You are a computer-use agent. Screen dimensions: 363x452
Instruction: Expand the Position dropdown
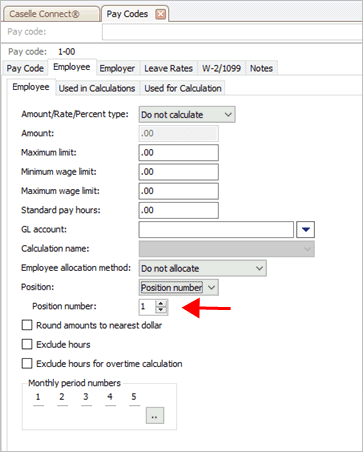click(x=179, y=287)
